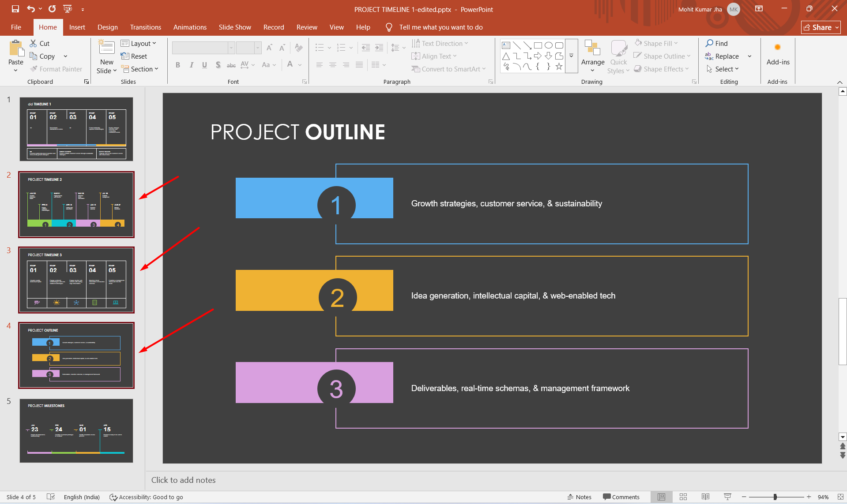The height and width of the screenshot is (504, 847).
Task: Open the Paste options arrow
Action: pos(16,70)
